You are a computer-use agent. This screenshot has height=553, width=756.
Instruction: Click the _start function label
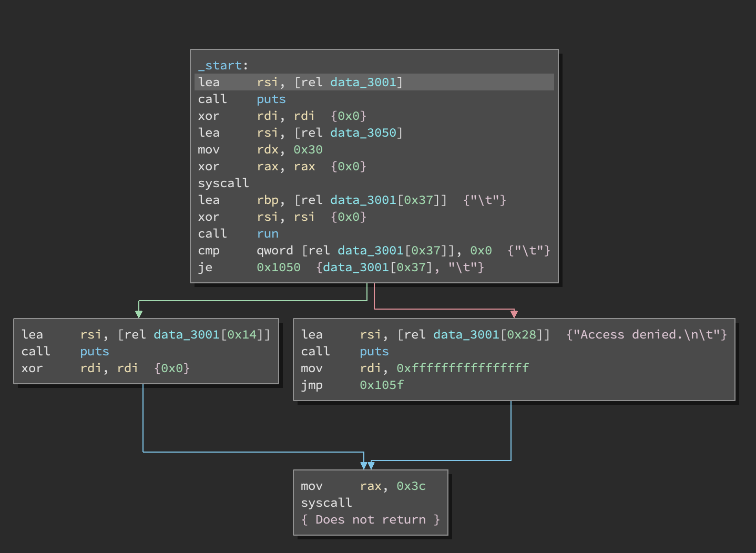[x=220, y=65]
